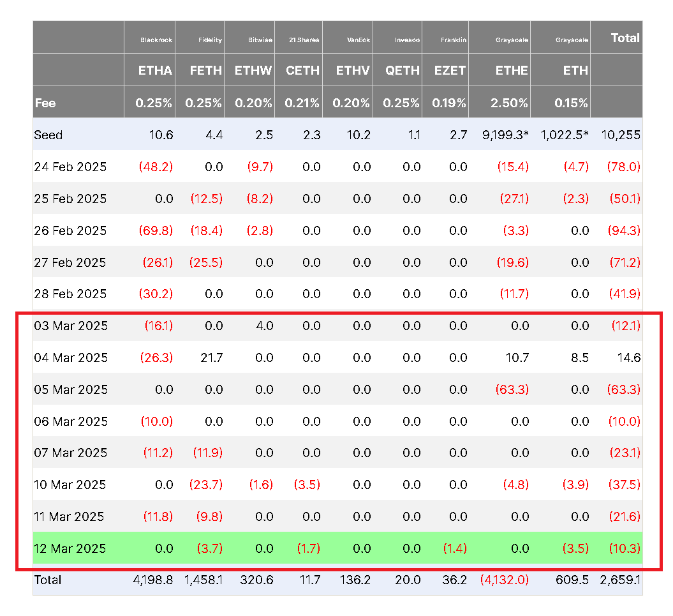Click the 9,199.3* Grayscale seed value
This screenshot has width=673, height=616.
(x=506, y=135)
